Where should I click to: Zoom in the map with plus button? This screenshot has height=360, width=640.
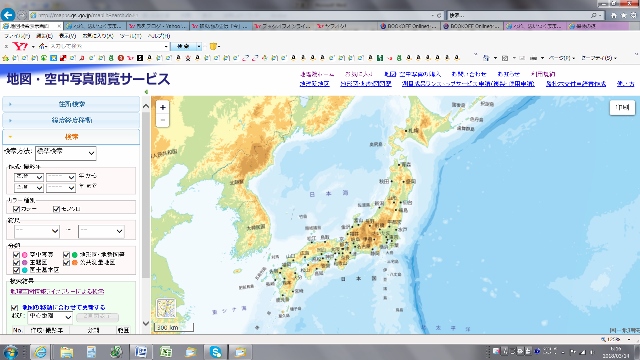162,107
